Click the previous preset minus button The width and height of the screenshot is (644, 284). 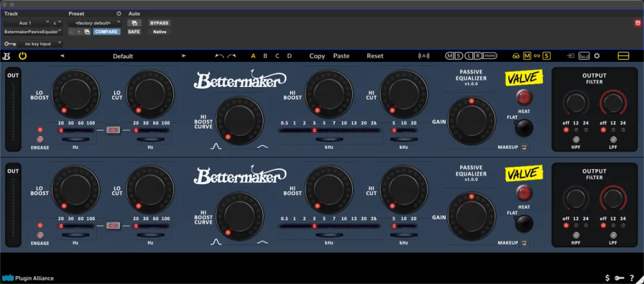tap(72, 32)
